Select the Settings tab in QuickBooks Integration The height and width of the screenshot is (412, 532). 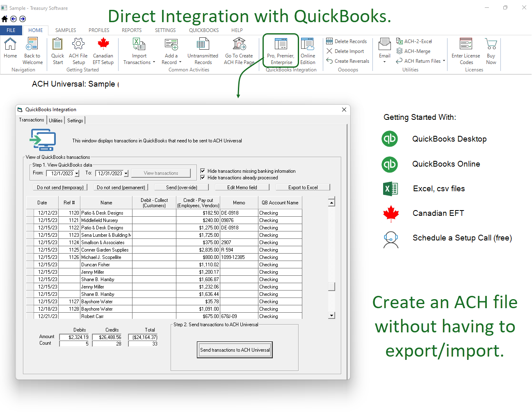click(x=75, y=120)
